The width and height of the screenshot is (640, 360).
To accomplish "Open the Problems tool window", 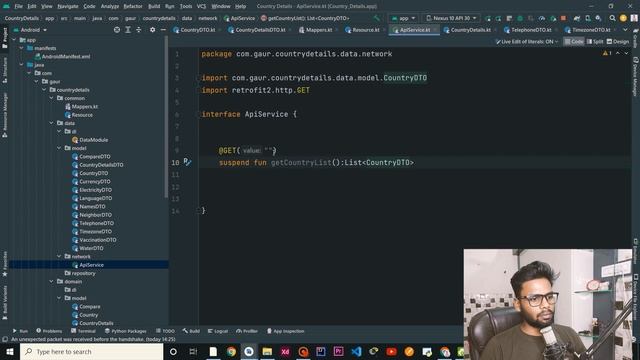I will pyautogui.click(x=49, y=331).
